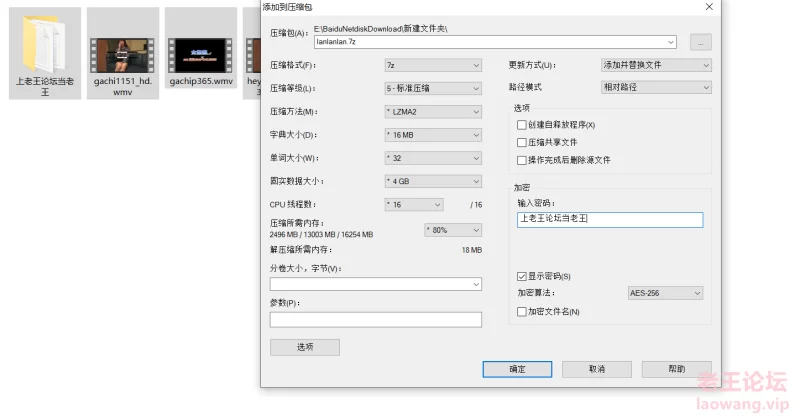This screenshot has height=418, width=800.
Task: Open the 上老王论坛当老王 folder icon
Action: click(x=44, y=43)
